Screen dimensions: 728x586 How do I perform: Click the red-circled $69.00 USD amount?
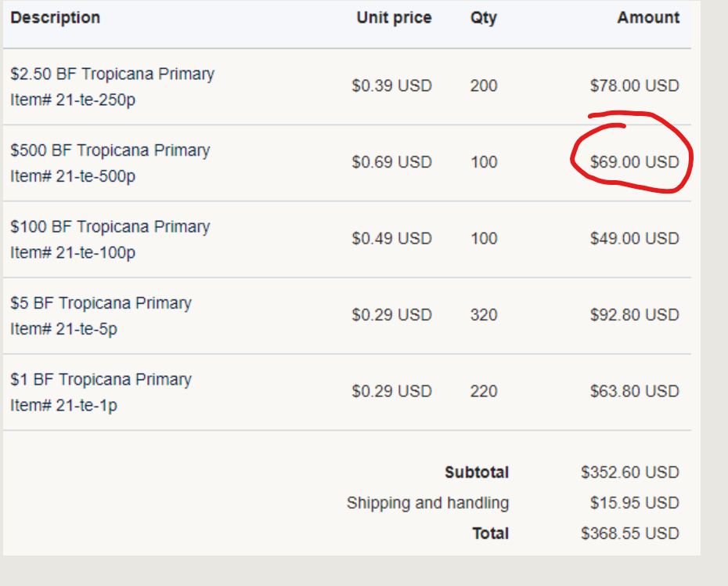(634, 162)
